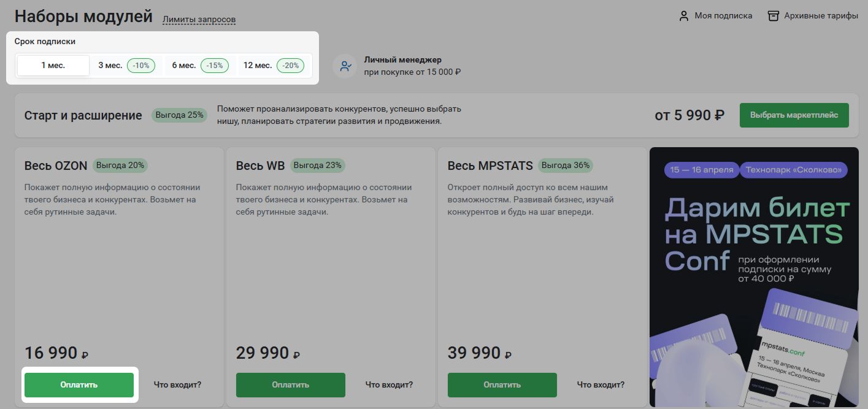This screenshot has height=409, width=868.
Task: Select the 1 мес. subscription term
Action: pos(53,66)
